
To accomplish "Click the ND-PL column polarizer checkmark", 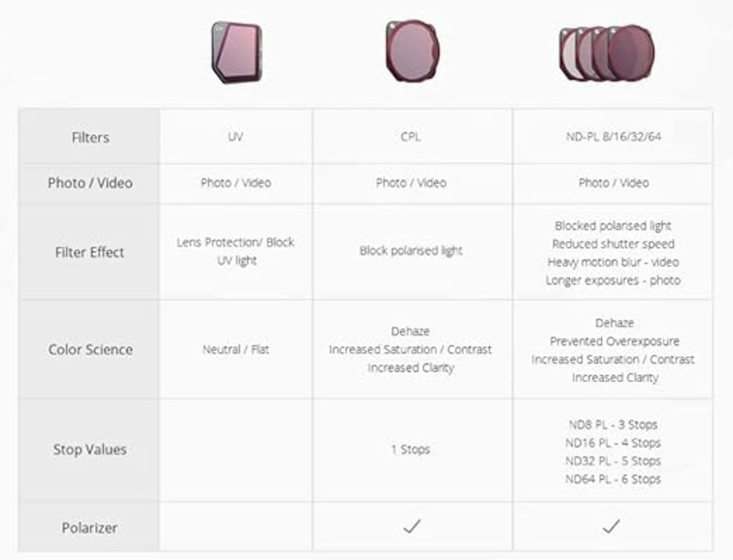I will point(611,526).
